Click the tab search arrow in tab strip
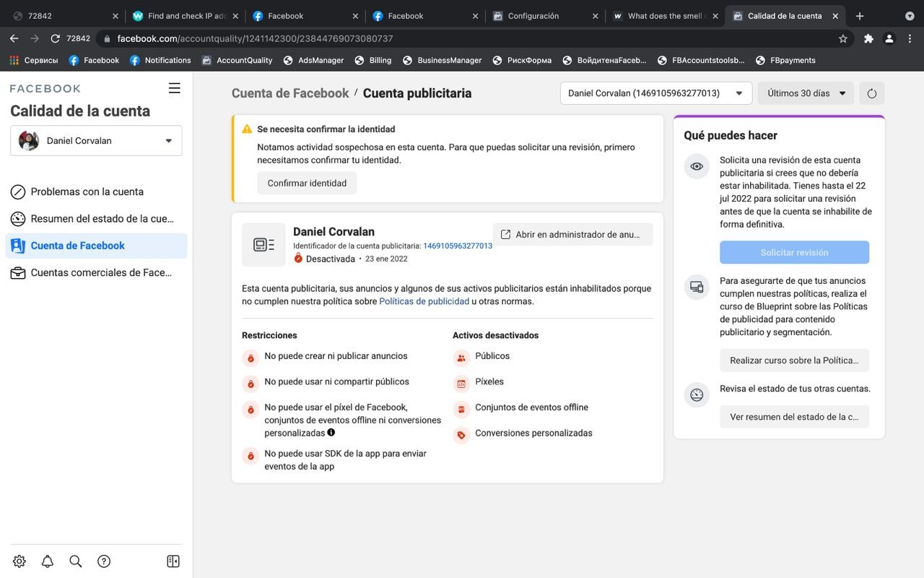This screenshot has height=578, width=924. pyautogui.click(x=909, y=16)
